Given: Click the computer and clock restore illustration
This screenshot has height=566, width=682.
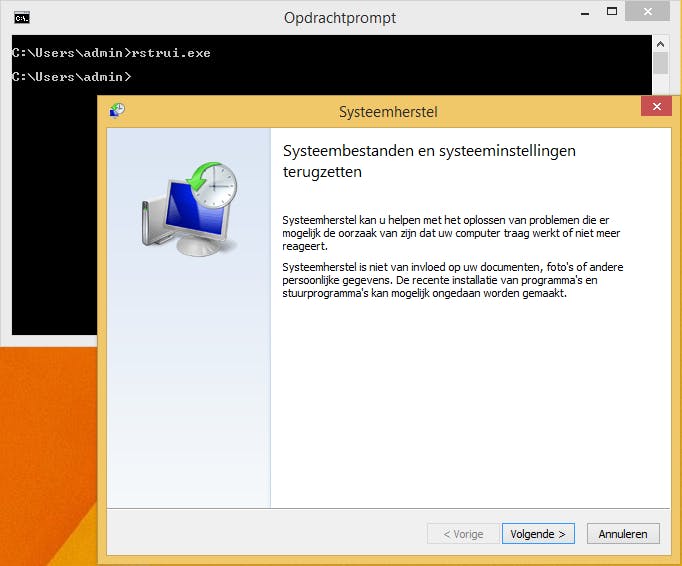Looking at the screenshot, I should [x=190, y=209].
